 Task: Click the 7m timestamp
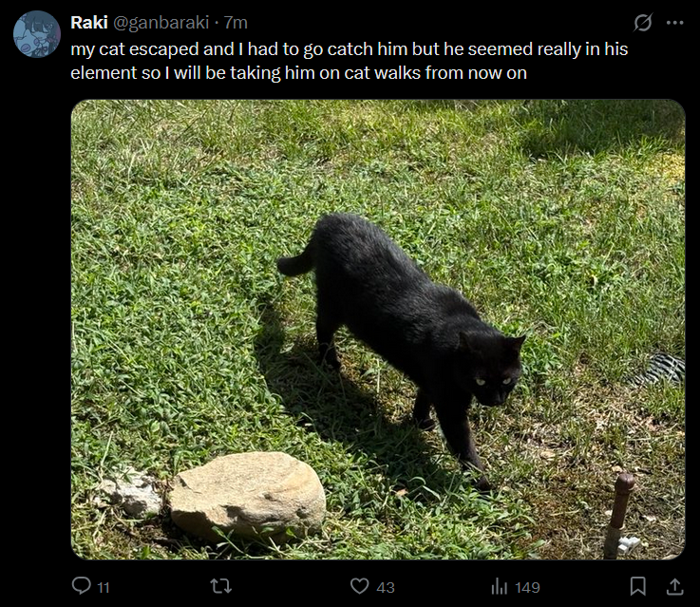click(x=236, y=23)
